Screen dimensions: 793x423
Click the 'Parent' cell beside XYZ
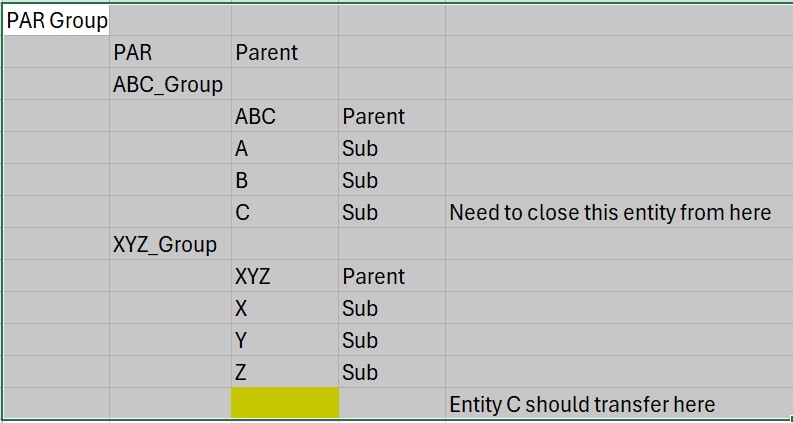point(392,276)
